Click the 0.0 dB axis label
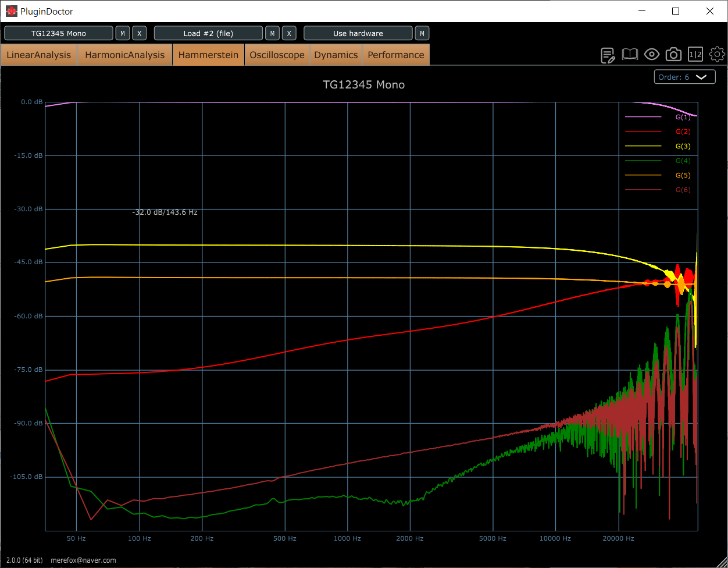Viewport: 728px width, 568px height. 32,102
